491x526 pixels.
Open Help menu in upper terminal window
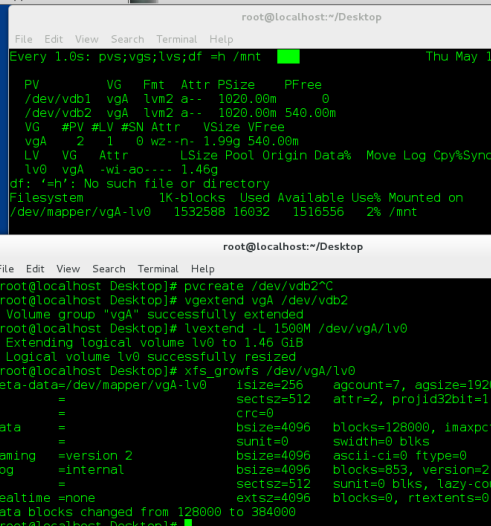(221, 39)
